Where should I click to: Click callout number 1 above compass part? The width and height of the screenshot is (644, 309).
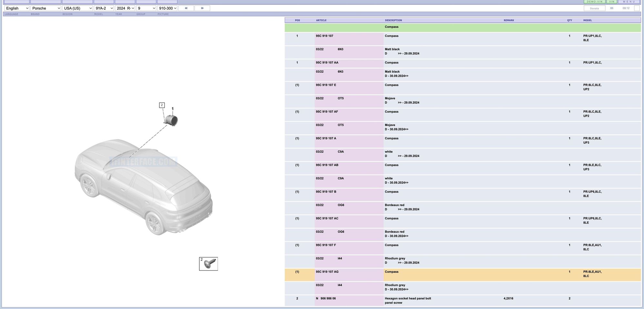tap(173, 109)
